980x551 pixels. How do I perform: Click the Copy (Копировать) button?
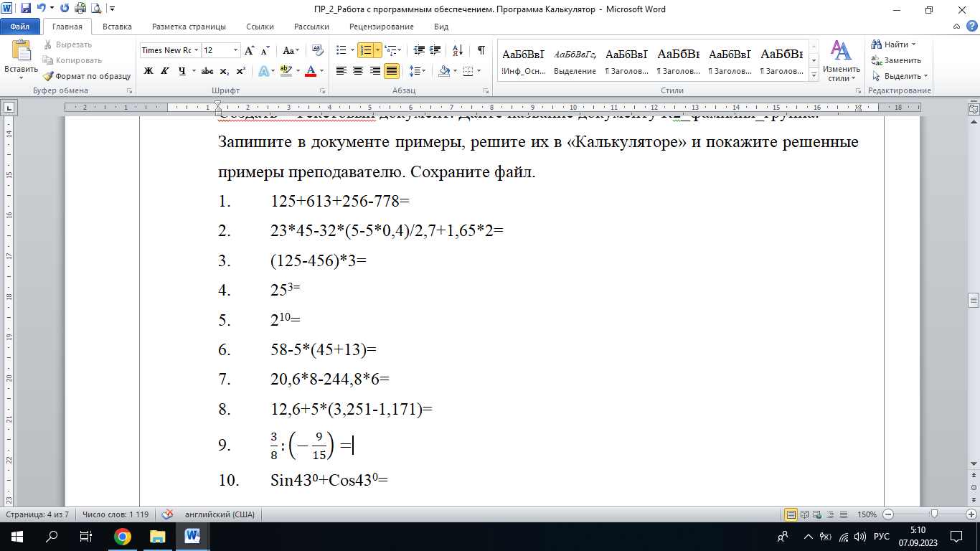[x=72, y=60]
